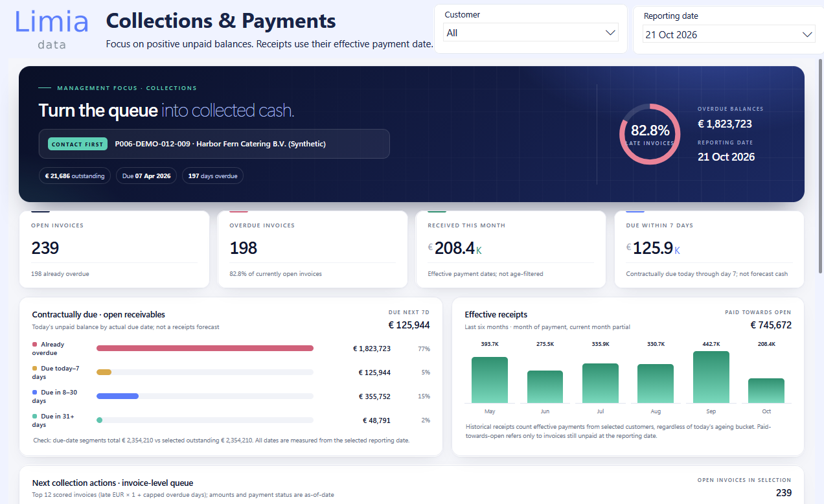Click the '€ 21,686 outstanding' pill
The width and height of the screenshot is (824, 504).
pos(74,176)
